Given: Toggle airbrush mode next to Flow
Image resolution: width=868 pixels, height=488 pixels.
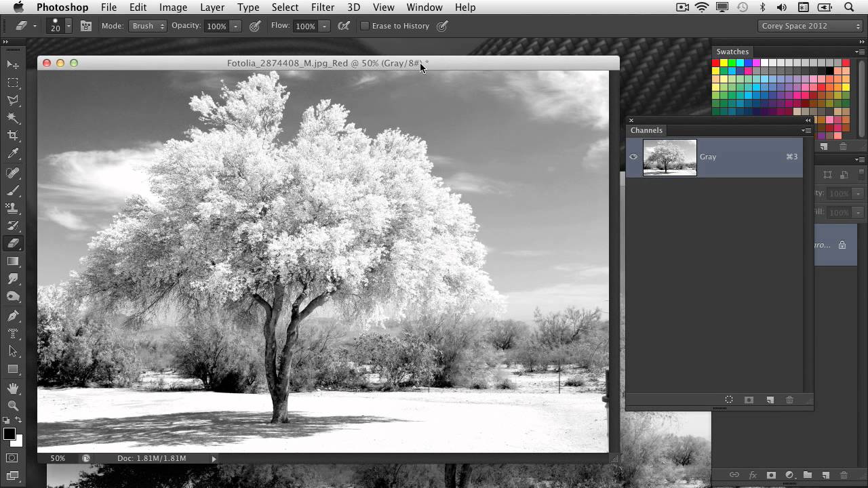Looking at the screenshot, I should (x=344, y=26).
